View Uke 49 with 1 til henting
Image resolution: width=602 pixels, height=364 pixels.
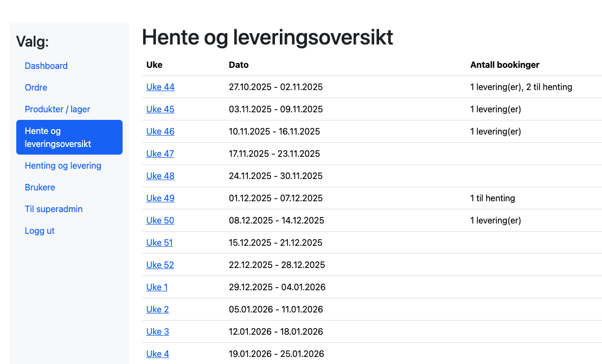point(160,198)
